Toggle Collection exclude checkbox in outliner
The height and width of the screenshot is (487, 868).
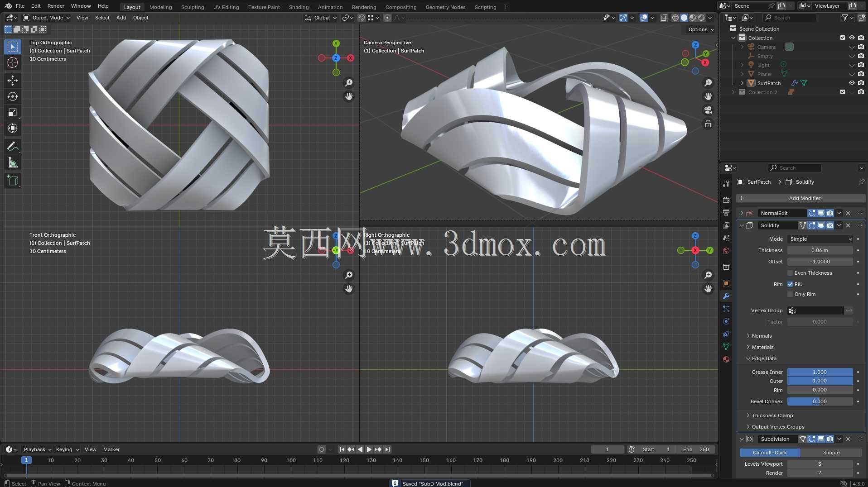[843, 38]
